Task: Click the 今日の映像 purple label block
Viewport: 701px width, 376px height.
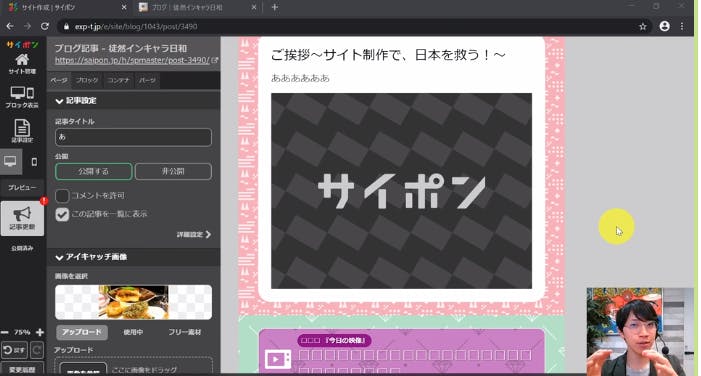Action: pyautogui.click(x=334, y=341)
